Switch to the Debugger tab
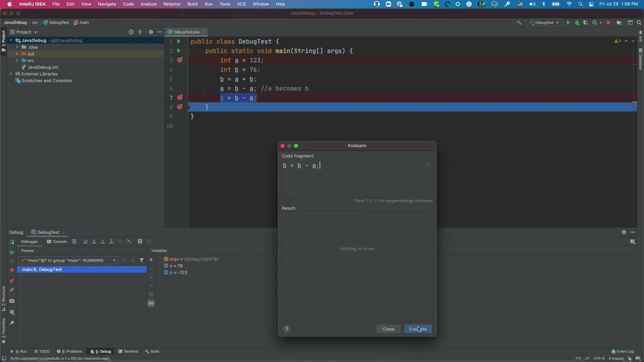This screenshot has width=644, height=362. click(29, 241)
